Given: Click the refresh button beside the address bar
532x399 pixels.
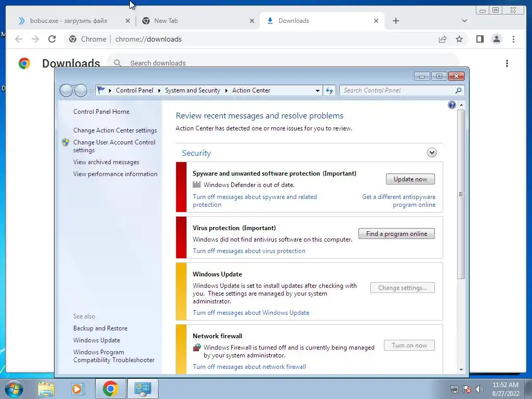Looking at the screenshot, I should coord(329,90).
